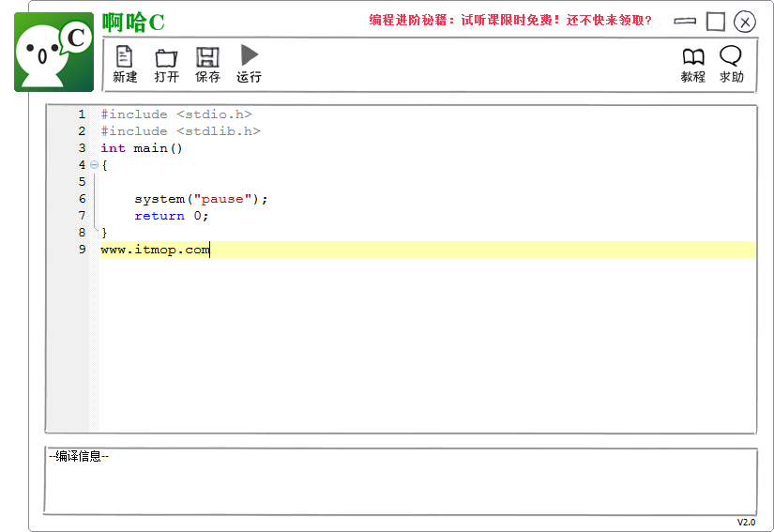Click the highlighted www.itmop.com line
Screen dimensions: 774x532
point(155,250)
